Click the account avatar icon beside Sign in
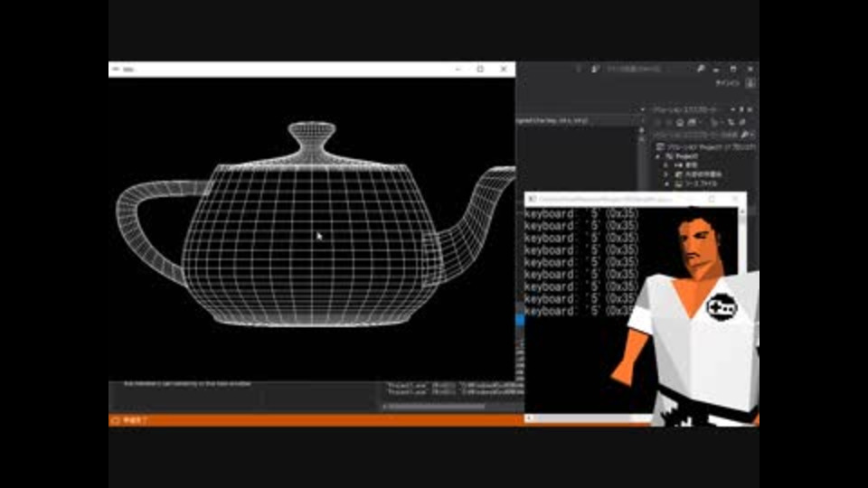 pos(750,83)
